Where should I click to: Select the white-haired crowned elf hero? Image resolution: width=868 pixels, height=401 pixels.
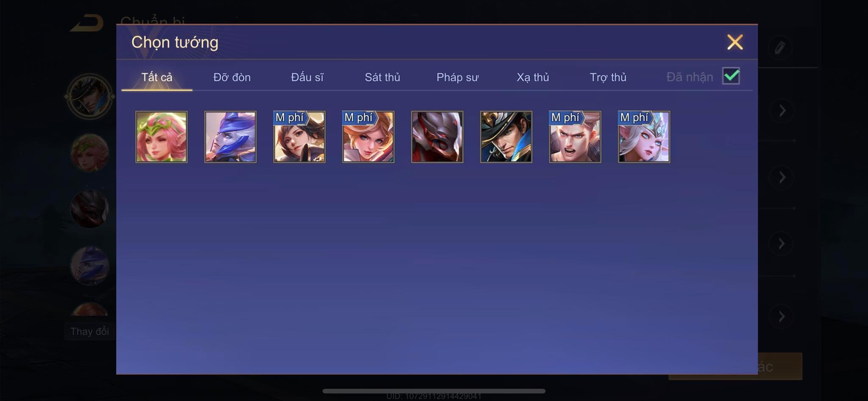pos(644,137)
